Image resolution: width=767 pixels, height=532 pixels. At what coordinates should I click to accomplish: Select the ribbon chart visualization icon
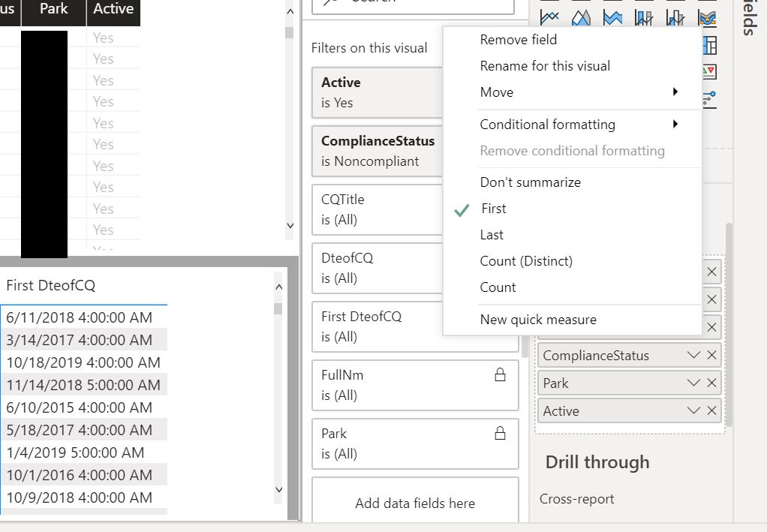(x=707, y=17)
